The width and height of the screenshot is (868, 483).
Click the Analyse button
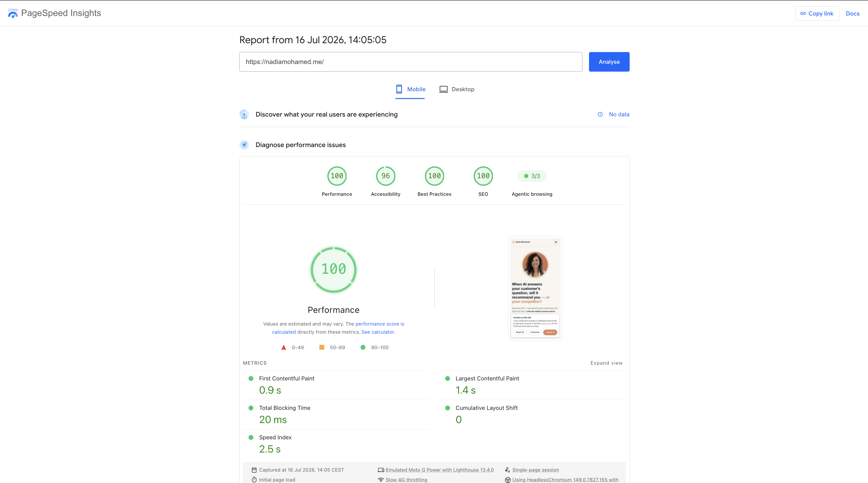pyautogui.click(x=609, y=62)
